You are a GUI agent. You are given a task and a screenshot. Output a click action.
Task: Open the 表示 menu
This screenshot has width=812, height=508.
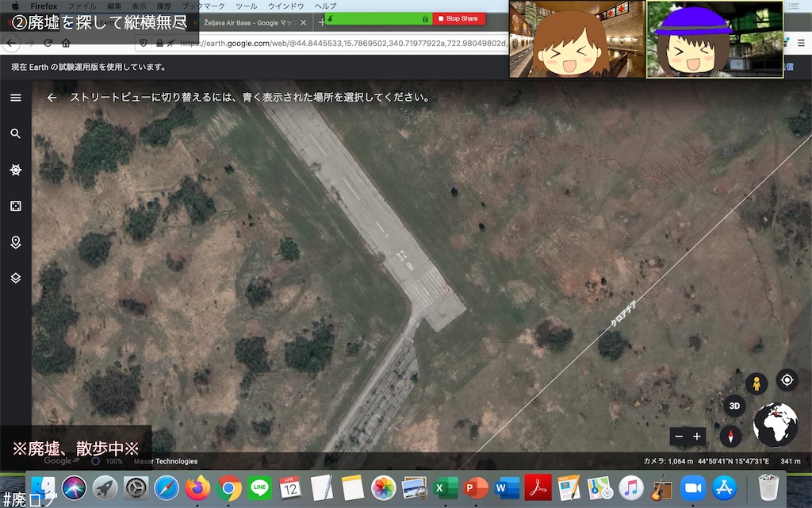pyautogui.click(x=139, y=6)
